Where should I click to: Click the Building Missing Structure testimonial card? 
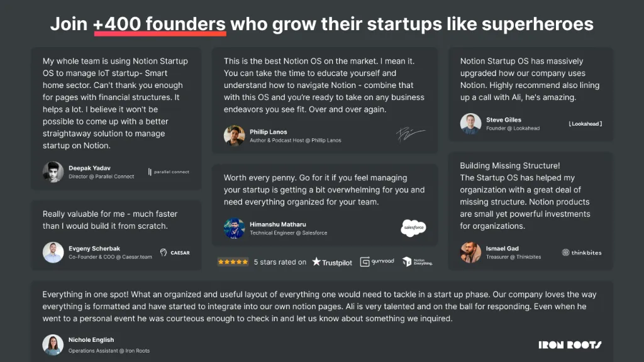[x=531, y=211]
